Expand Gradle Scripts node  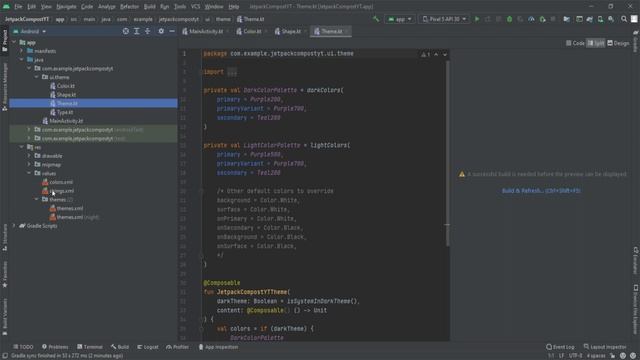pyautogui.click(x=14, y=226)
